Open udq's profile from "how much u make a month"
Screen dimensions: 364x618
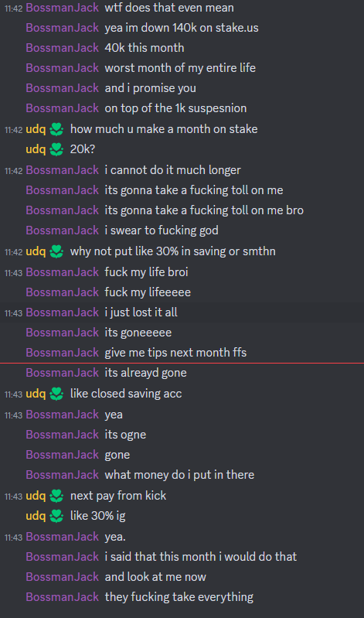tap(36, 129)
